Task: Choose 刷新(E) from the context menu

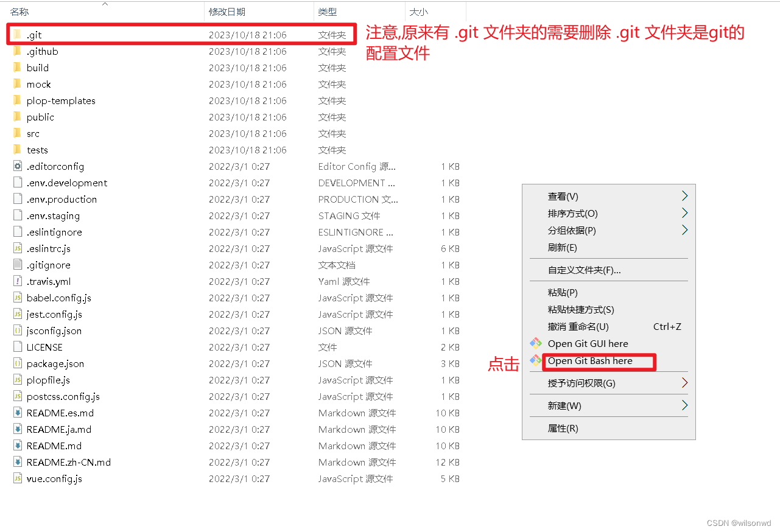Action: click(562, 247)
